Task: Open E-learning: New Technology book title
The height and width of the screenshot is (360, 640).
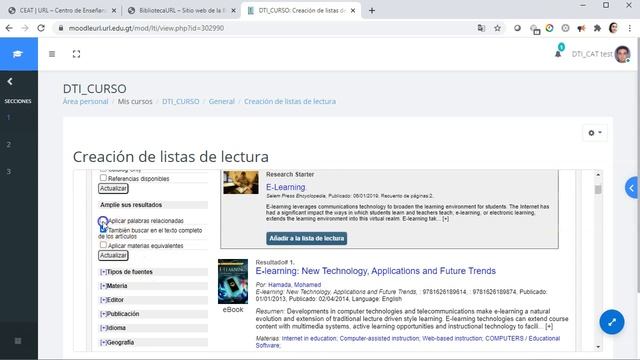Action: 376,271
